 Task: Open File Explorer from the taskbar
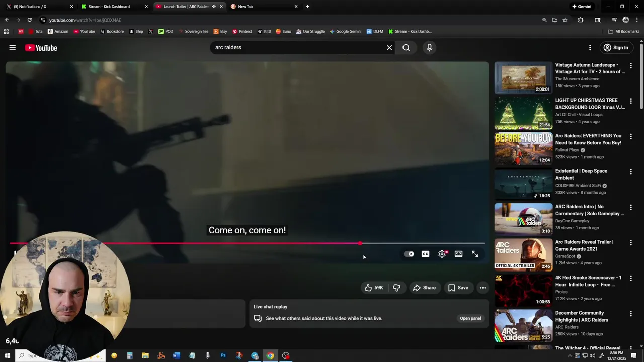tap(145, 356)
